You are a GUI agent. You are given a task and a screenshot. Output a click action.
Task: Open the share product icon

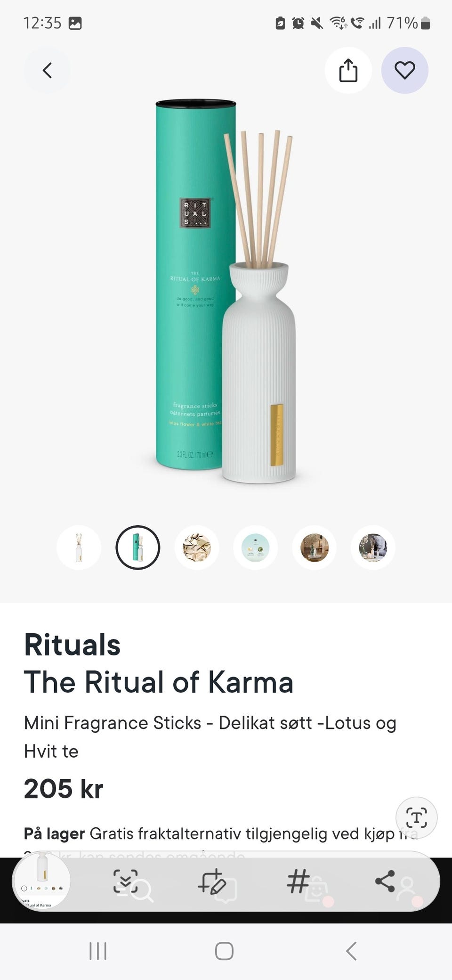[x=348, y=71]
